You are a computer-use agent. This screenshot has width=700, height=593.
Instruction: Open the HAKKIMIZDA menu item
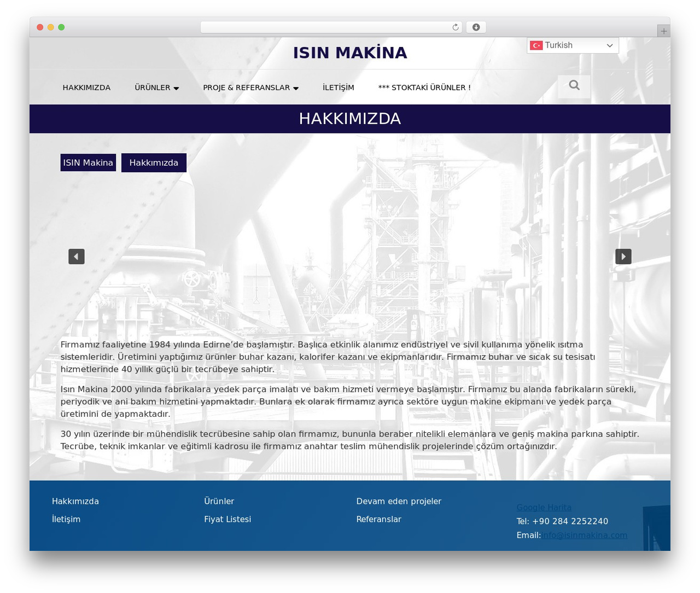86,88
